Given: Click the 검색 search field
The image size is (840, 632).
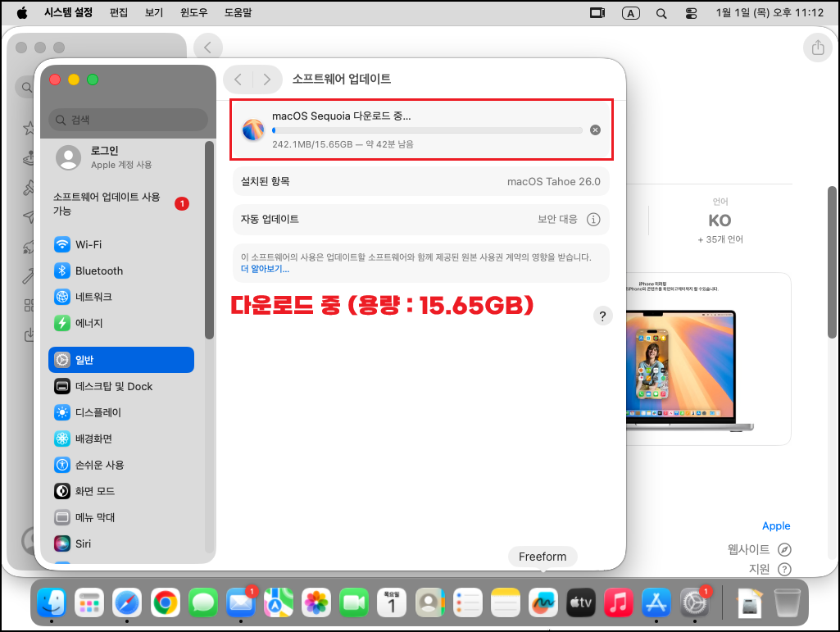Looking at the screenshot, I should [128, 120].
